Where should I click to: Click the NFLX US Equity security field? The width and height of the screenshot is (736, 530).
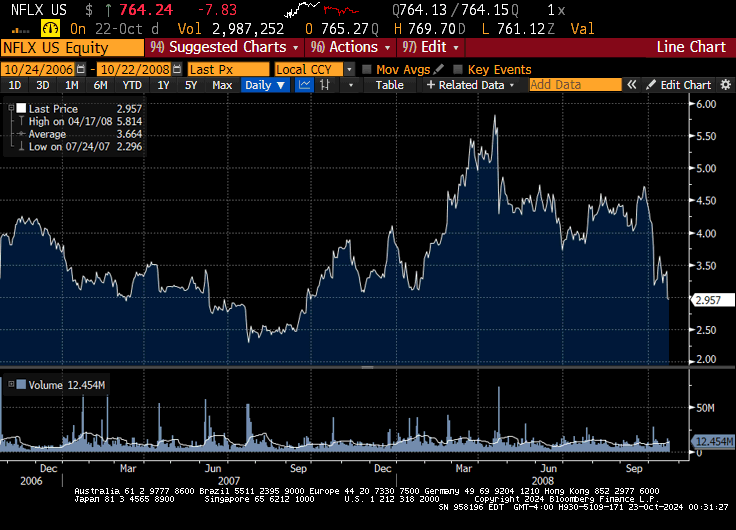(x=72, y=48)
